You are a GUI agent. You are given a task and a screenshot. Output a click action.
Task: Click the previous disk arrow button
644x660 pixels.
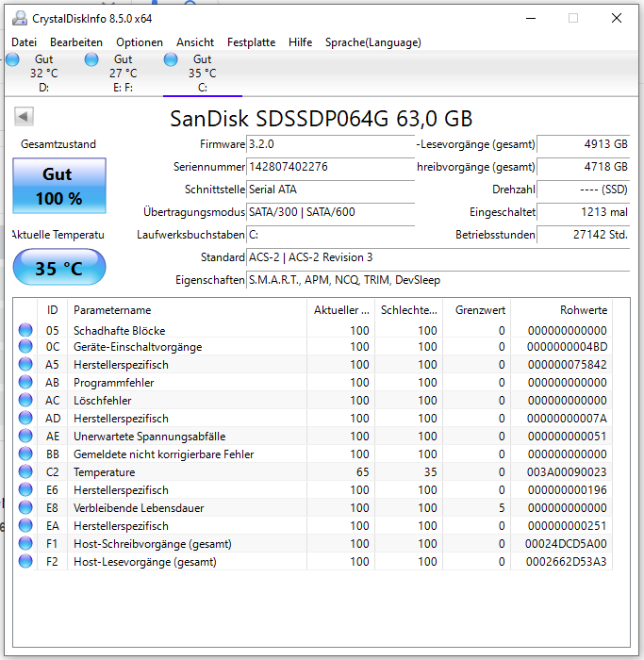click(x=24, y=117)
